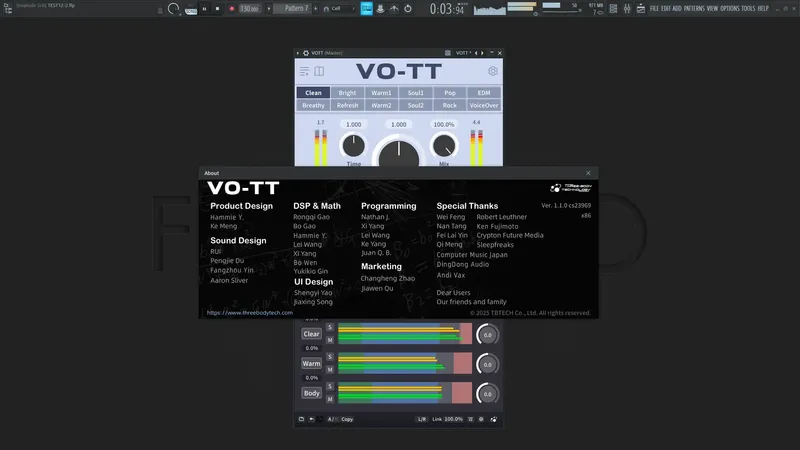Open VO-TT settings gear

[x=492, y=71]
